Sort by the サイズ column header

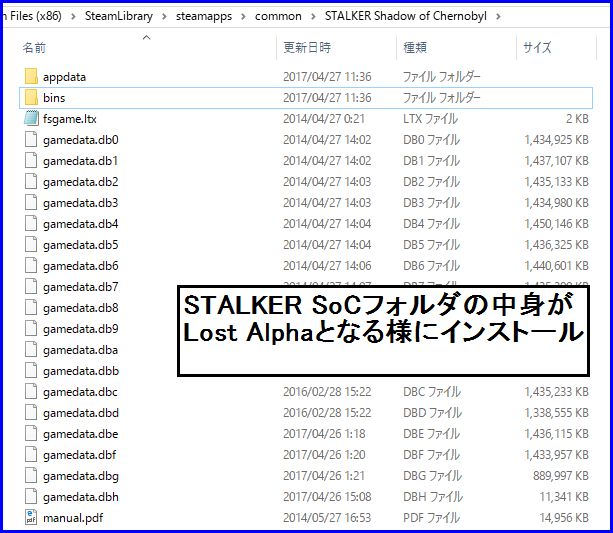[537, 48]
